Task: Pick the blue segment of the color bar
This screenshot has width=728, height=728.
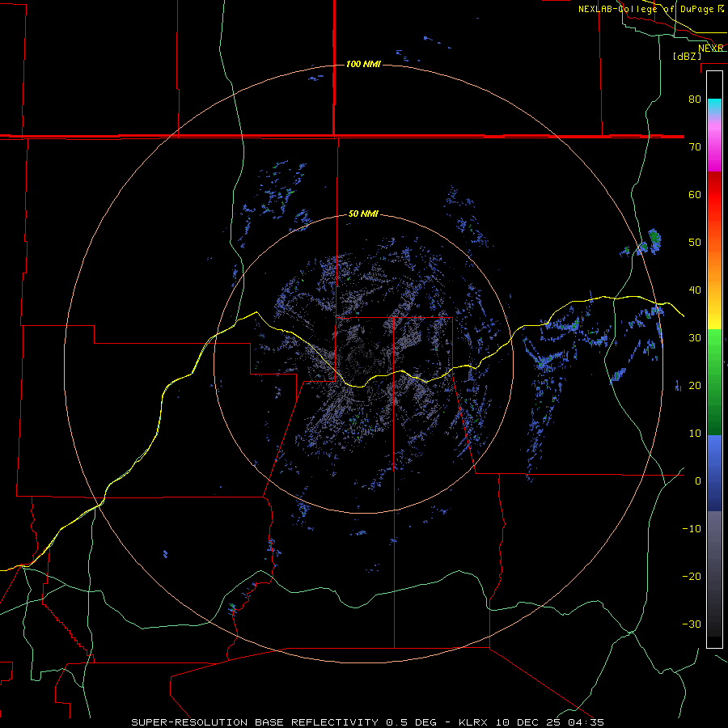Action: 714,472
